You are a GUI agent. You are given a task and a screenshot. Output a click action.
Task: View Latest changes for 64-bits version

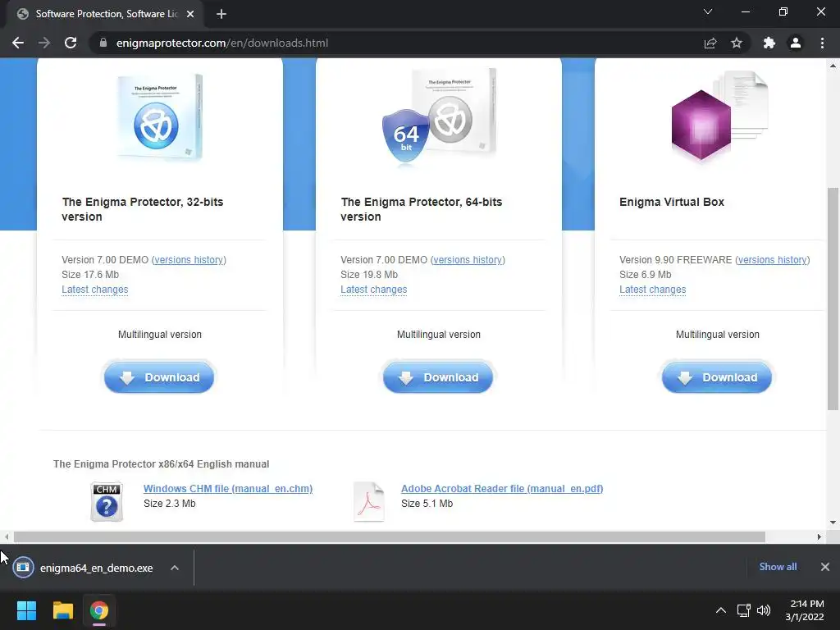coord(374,290)
